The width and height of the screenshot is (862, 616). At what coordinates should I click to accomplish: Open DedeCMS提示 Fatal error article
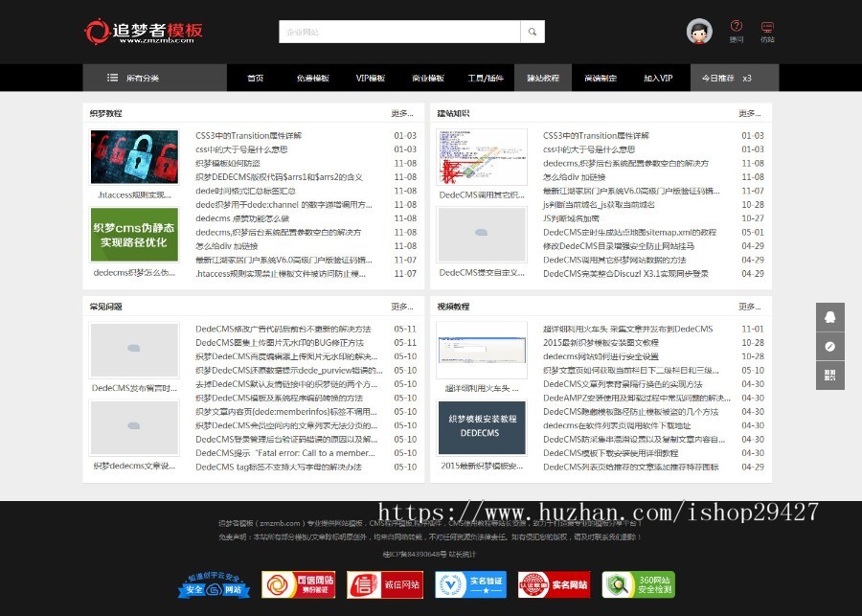click(285, 453)
